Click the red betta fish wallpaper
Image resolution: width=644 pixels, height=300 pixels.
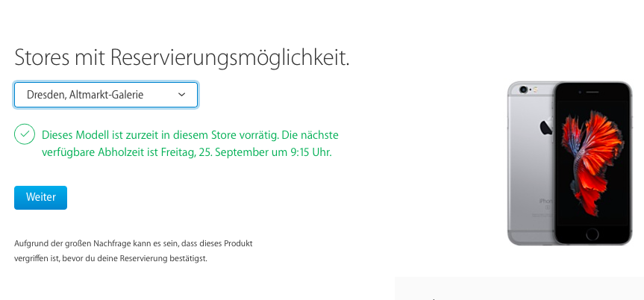[x=592, y=163]
